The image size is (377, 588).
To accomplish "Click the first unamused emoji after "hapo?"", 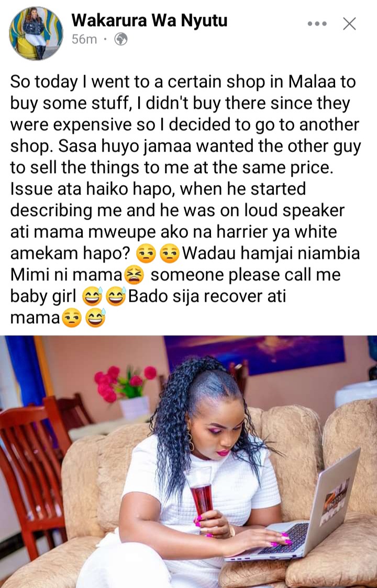I will [x=146, y=254].
